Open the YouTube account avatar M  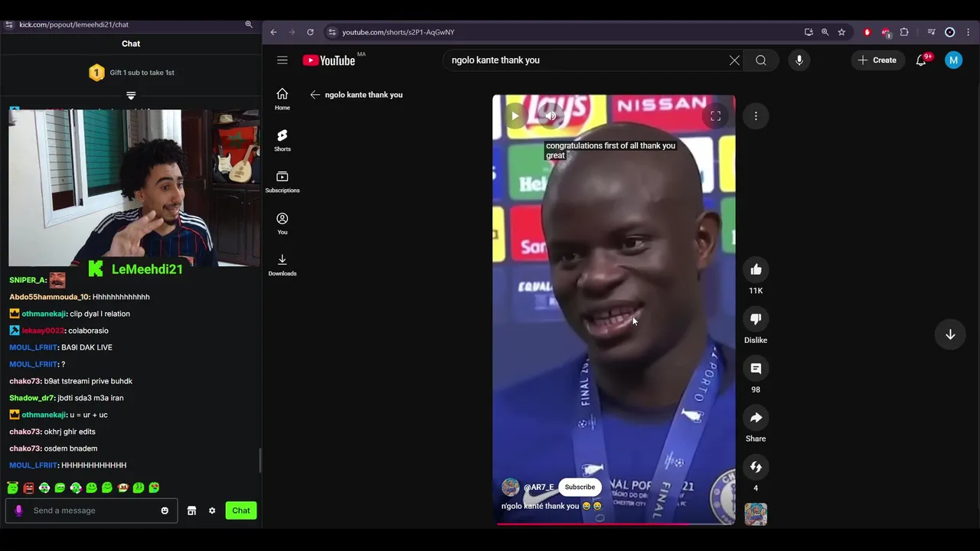click(953, 60)
